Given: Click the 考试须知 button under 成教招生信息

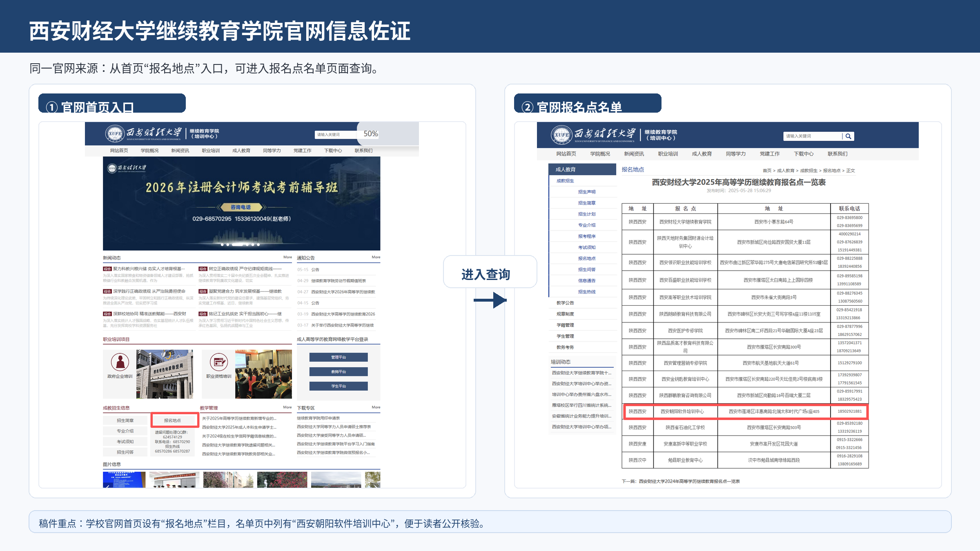Looking at the screenshot, I should (125, 441).
